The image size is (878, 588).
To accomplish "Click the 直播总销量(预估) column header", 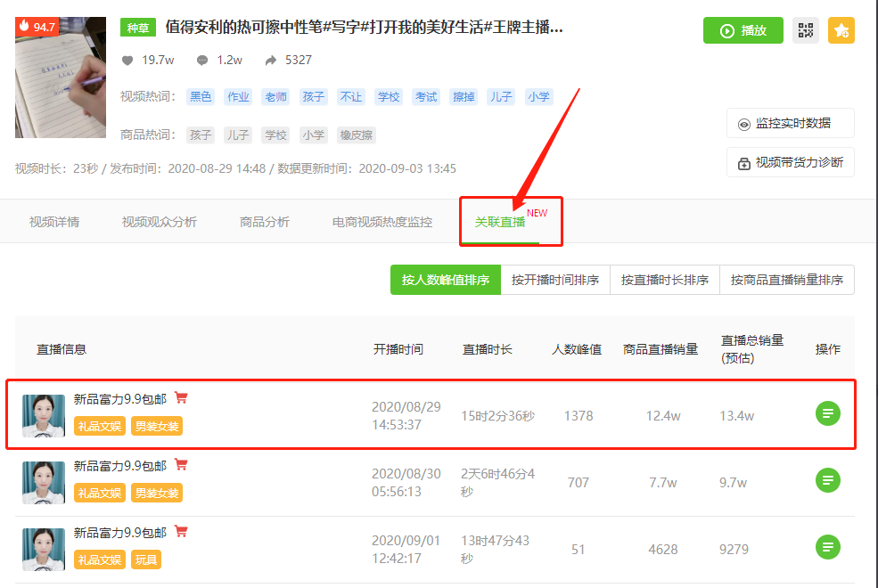I will (x=752, y=349).
